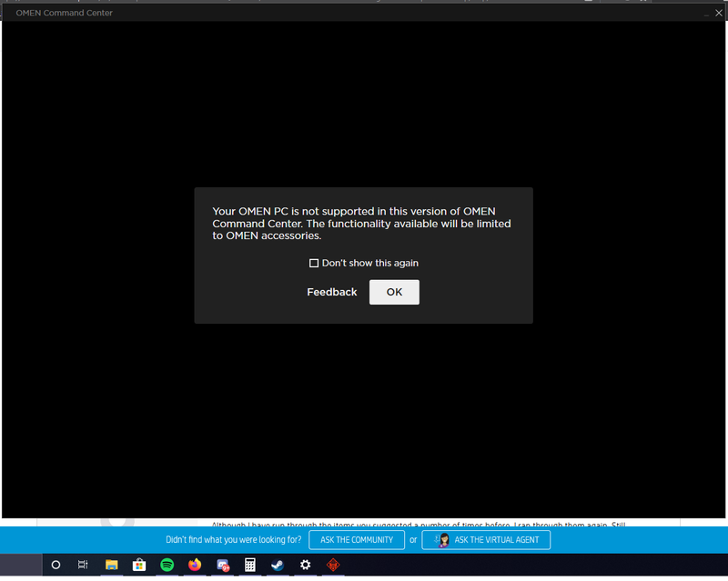The width and height of the screenshot is (728, 581).
Task: Click "Didn't find what you were looking for?" text
Action: (234, 540)
